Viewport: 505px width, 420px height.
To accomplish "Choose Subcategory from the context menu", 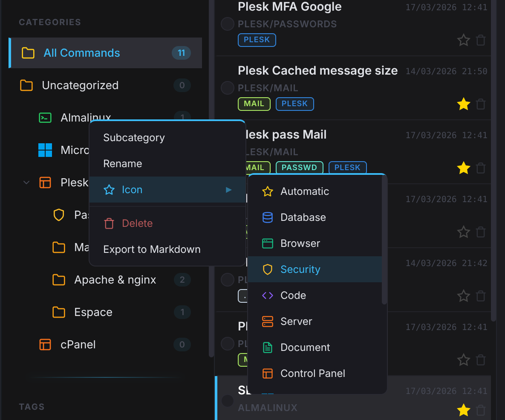I will point(167,138).
